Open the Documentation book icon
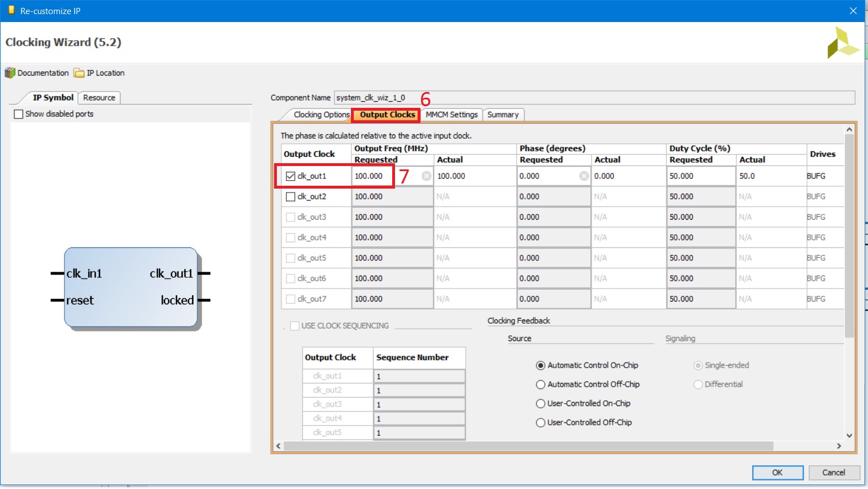Screen dimensions: 868x489 click(10, 73)
